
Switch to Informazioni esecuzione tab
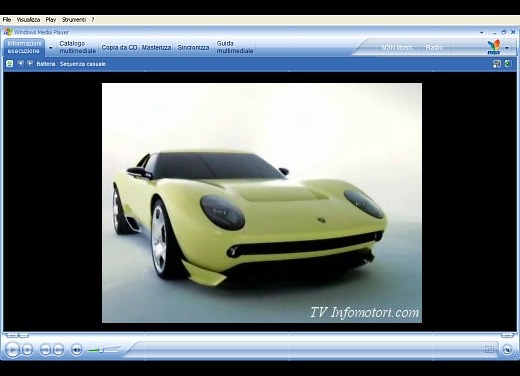pyautogui.click(x=24, y=47)
